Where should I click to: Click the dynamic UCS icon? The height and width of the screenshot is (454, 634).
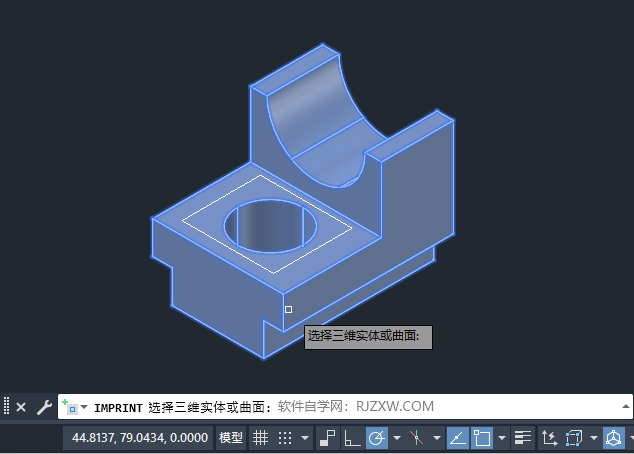click(x=549, y=438)
